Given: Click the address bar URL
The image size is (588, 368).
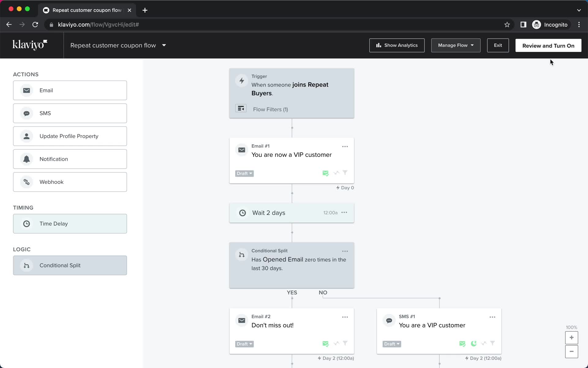Looking at the screenshot, I should click(x=98, y=25).
